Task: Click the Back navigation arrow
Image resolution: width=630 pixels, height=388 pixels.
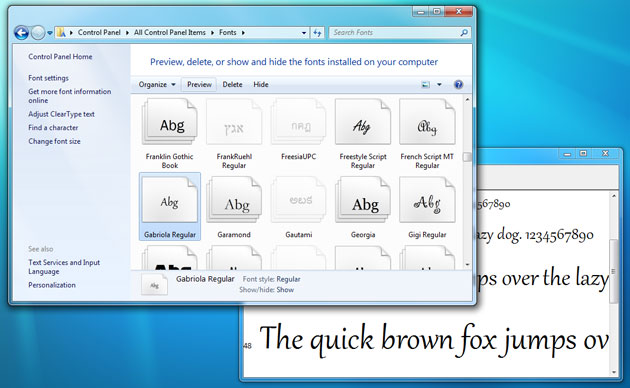Action: [21, 33]
